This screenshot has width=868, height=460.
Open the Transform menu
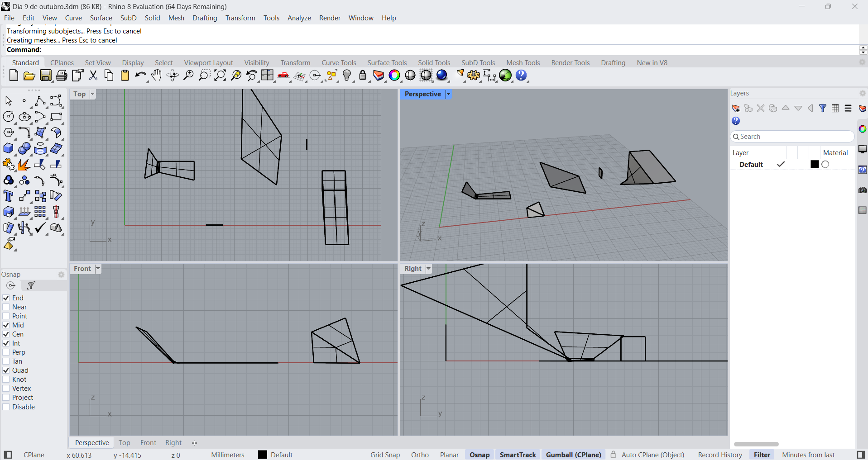pos(240,18)
